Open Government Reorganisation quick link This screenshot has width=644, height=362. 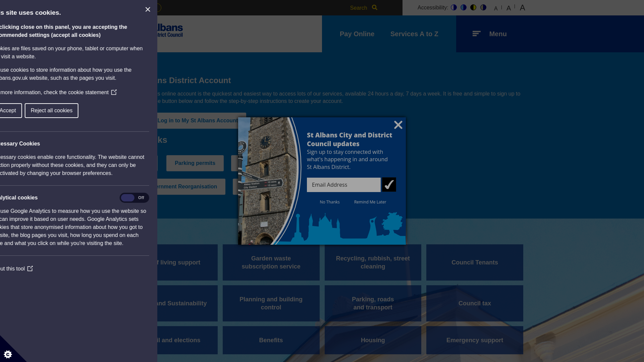coord(191,187)
